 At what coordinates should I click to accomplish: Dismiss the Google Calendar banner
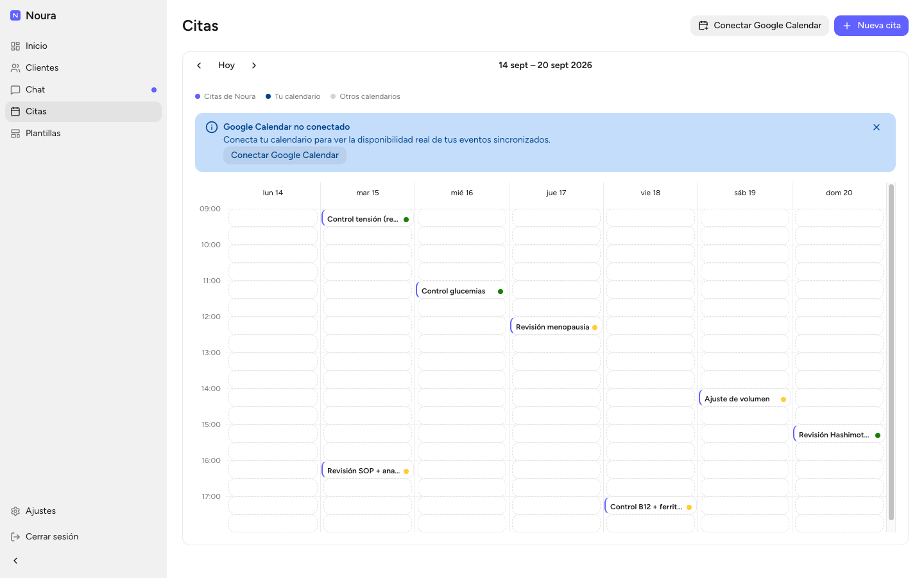877,127
